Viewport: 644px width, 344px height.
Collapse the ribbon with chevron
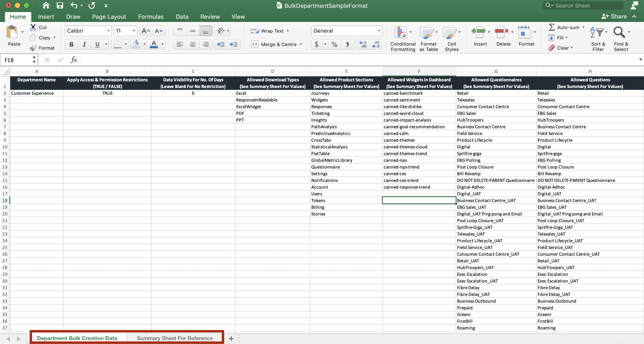[634, 17]
